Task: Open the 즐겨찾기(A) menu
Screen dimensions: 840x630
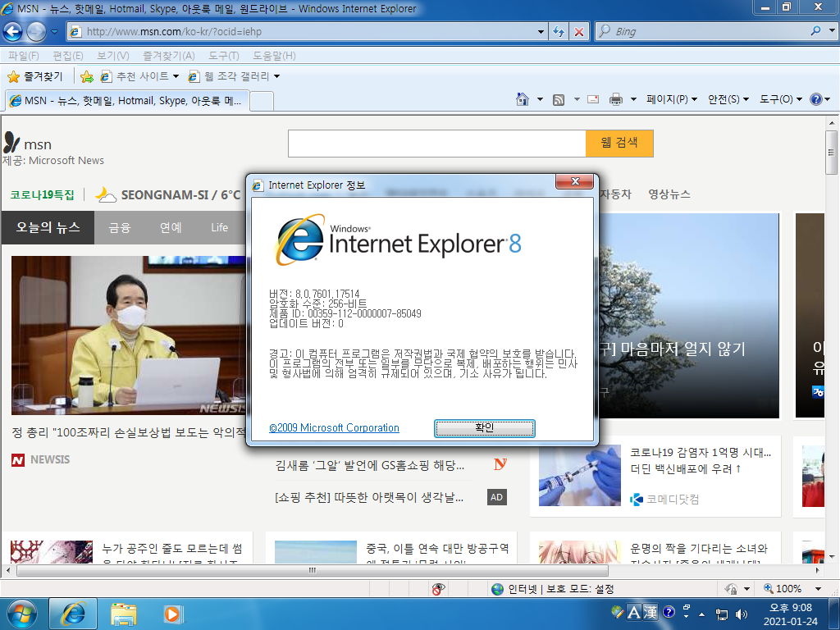Action: 169,56
